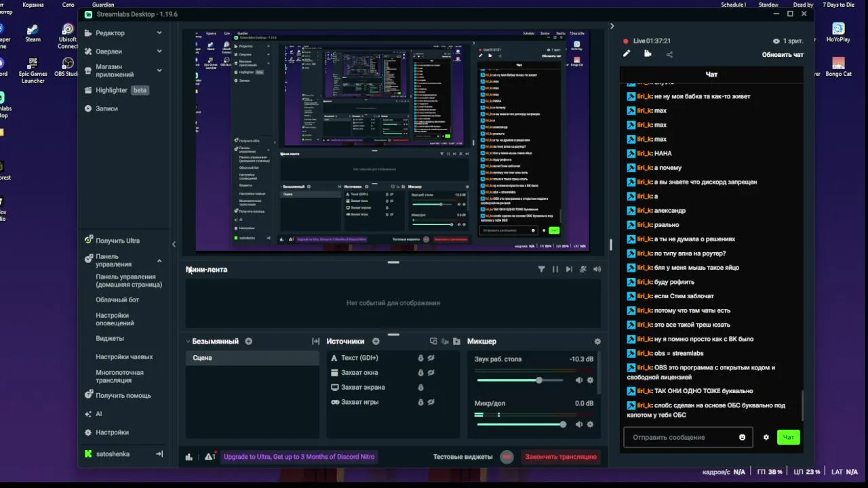868x488 pixels.
Task: Click the add folder icon in Источники
Action: 456,342
